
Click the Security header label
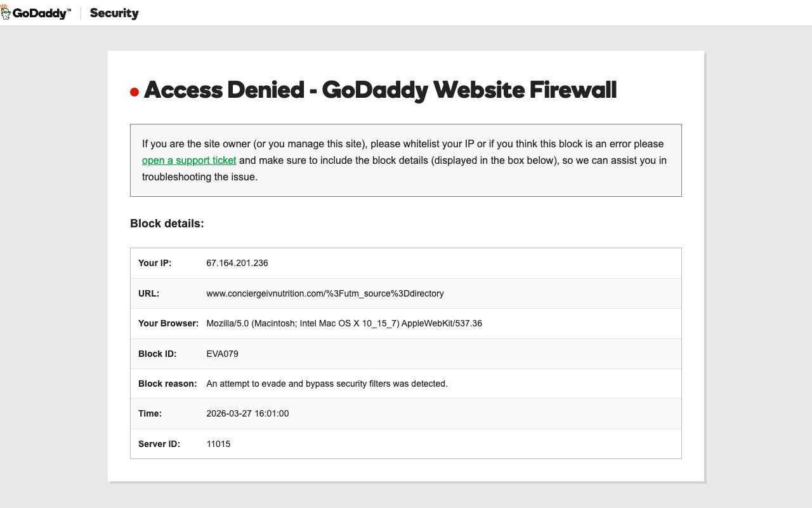(114, 13)
